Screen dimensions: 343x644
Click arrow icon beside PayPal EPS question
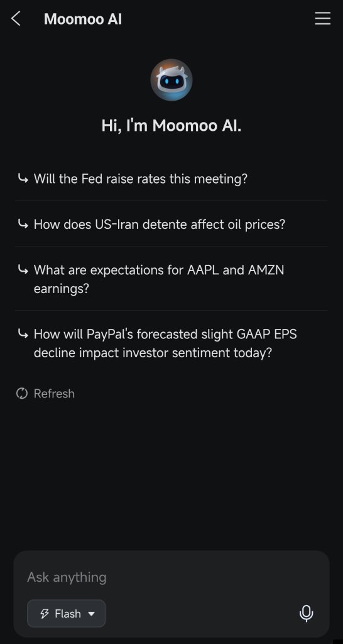(23, 333)
